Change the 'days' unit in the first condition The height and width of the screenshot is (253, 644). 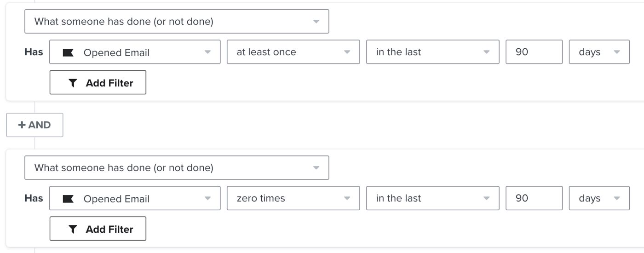click(x=599, y=52)
